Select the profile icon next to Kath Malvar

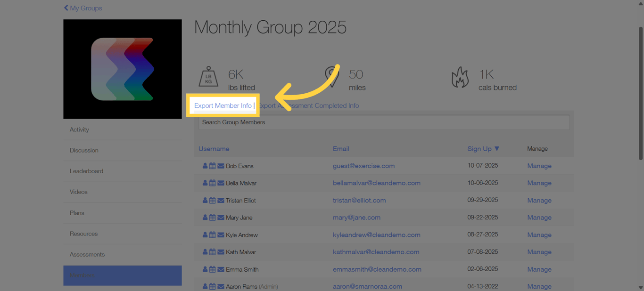coord(205,252)
